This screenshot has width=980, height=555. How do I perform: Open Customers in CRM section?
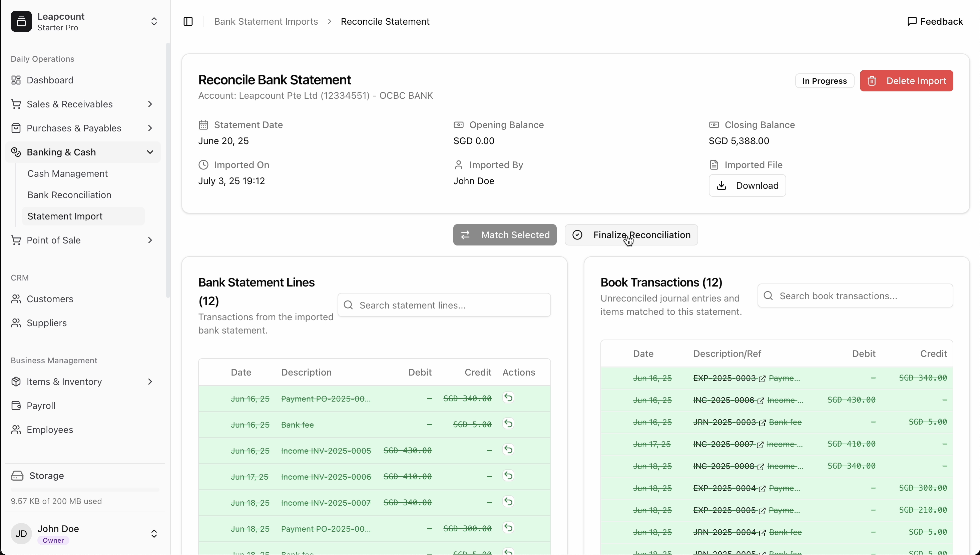pos(83,299)
